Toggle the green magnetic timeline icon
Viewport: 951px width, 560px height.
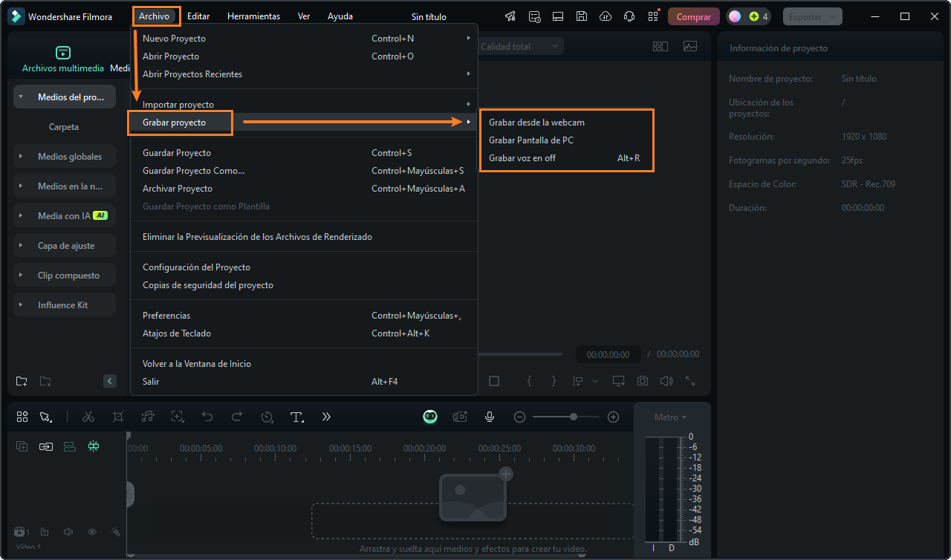pyautogui.click(x=70, y=446)
